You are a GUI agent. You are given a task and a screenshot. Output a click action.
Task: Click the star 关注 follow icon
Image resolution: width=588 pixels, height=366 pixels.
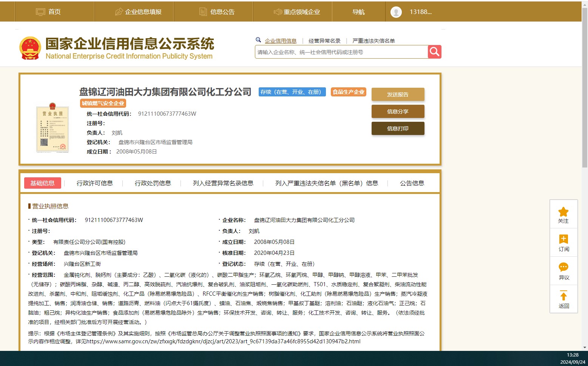pyautogui.click(x=563, y=212)
